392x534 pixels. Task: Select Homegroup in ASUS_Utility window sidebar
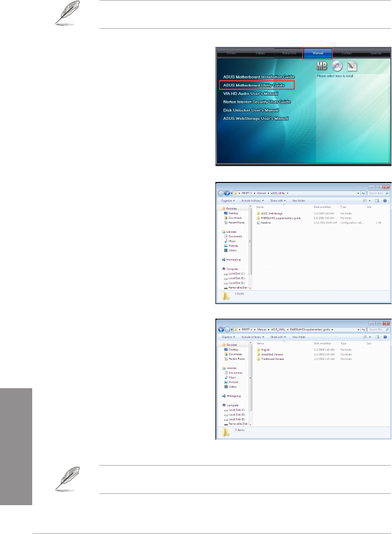point(231,259)
